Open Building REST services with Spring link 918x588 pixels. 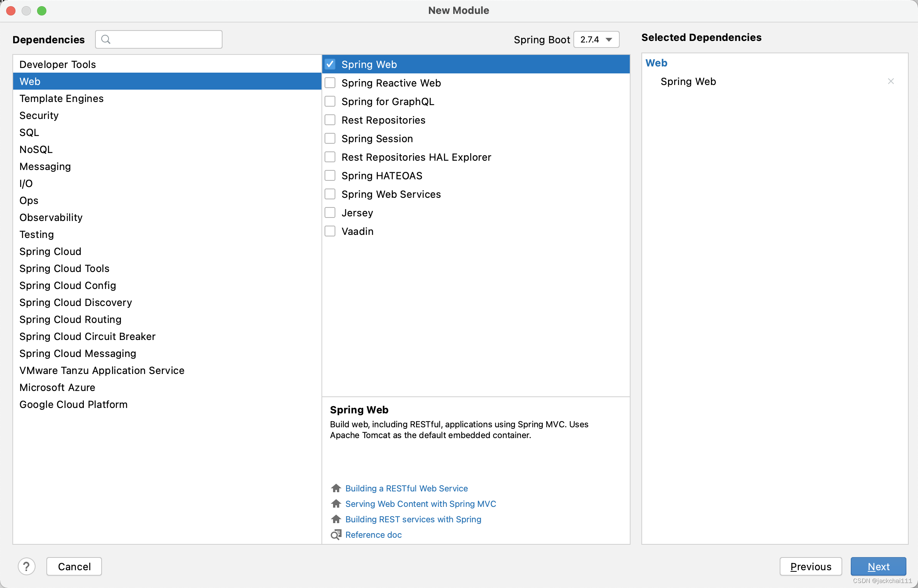(x=413, y=519)
